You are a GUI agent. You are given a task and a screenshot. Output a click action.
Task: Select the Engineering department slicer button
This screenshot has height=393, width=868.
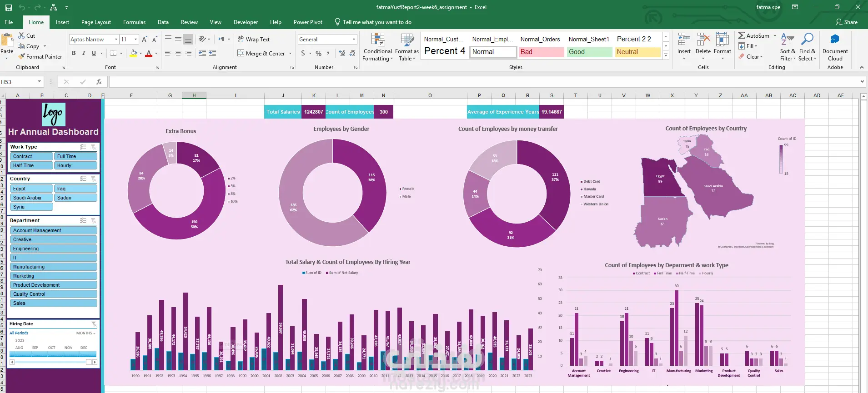[x=54, y=249]
